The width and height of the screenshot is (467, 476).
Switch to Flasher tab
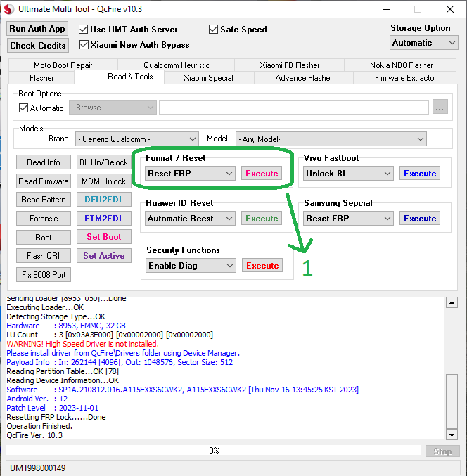pos(41,78)
